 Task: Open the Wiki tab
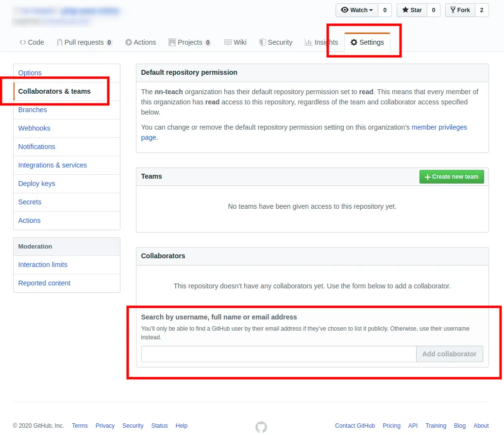[x=235, y=42]
